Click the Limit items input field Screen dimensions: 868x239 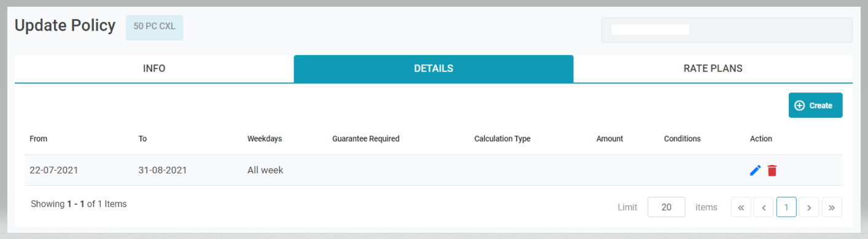[666, 207]
